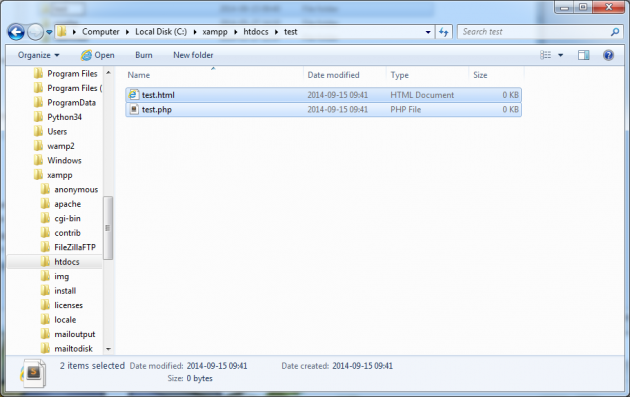Image resolution: width=630 pixels, height=397 pixels.
Task: Open the view options dropdown arrow
Action: click(x=560, y=55)
